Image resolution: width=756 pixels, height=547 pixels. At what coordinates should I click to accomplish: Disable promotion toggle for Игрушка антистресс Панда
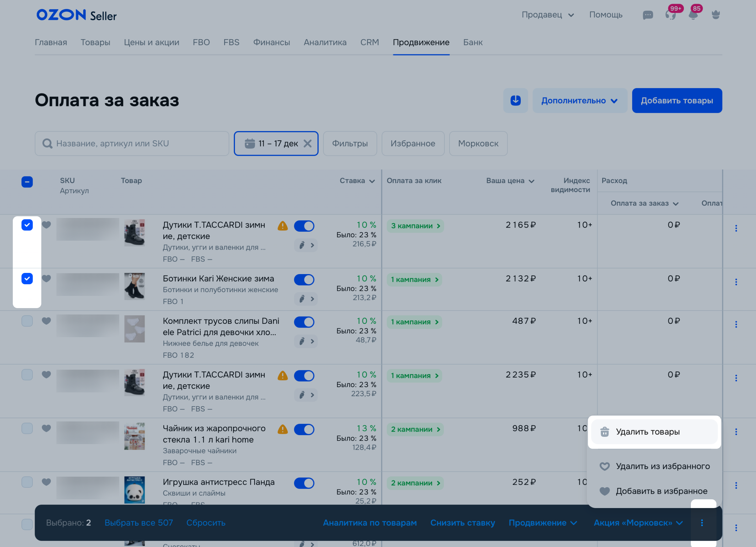pos(304,483)
